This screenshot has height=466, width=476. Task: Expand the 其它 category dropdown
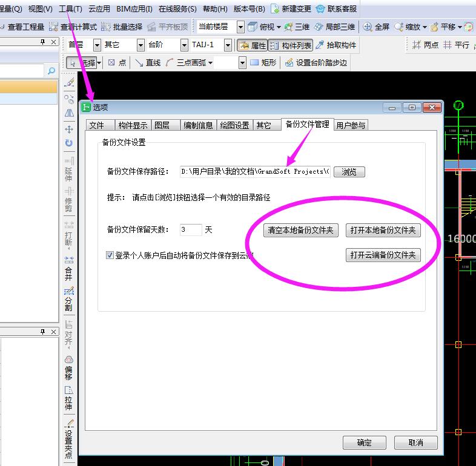[140, 45]
